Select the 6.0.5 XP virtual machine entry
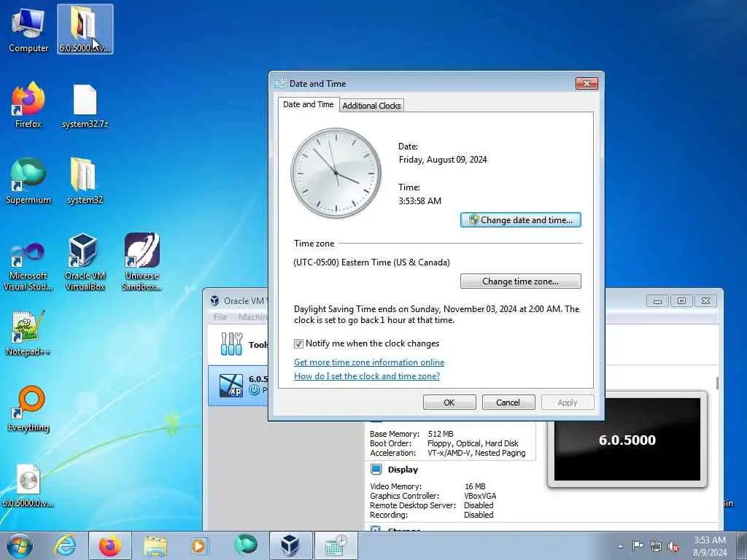Image resolution: width=747 pixels, height=560 pixels. (x=239, y=385)
